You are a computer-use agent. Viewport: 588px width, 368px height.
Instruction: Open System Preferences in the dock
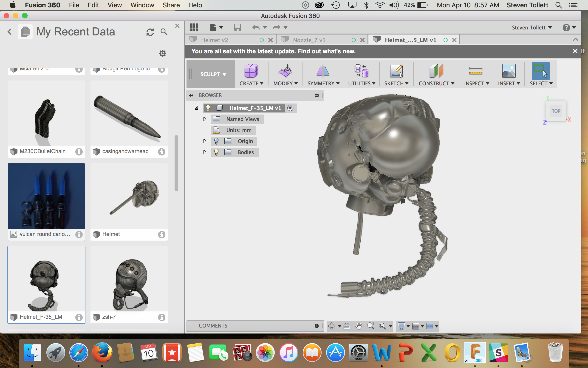click(x=358, y=353)
